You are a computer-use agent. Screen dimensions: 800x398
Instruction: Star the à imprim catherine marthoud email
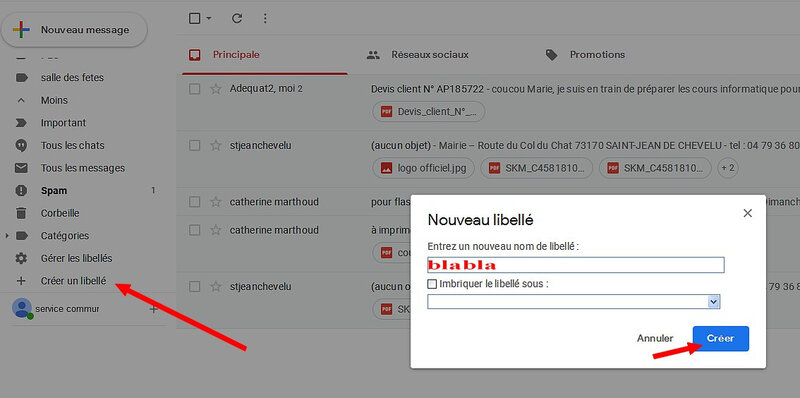click(216, 230)
